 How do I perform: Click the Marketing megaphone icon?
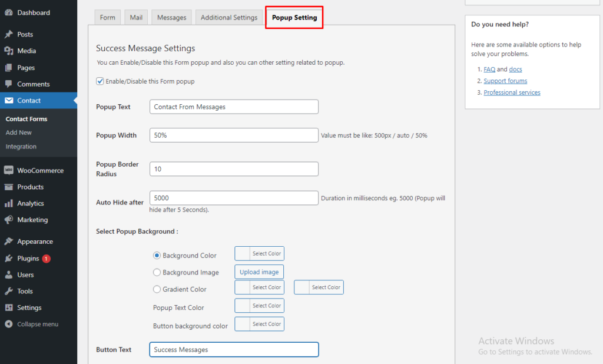(x=8, y=220)
